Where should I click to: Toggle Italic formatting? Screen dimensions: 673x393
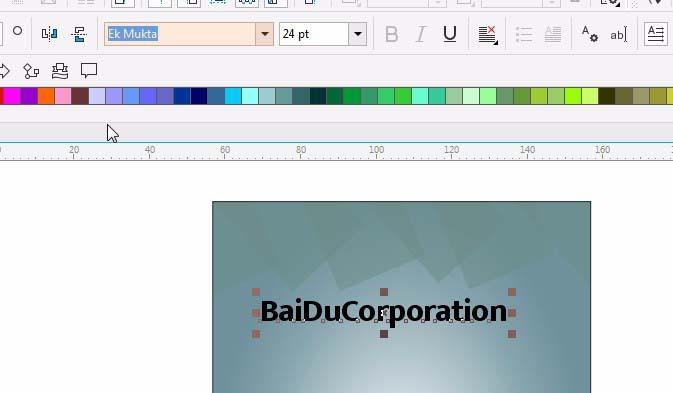coord(421,34)
